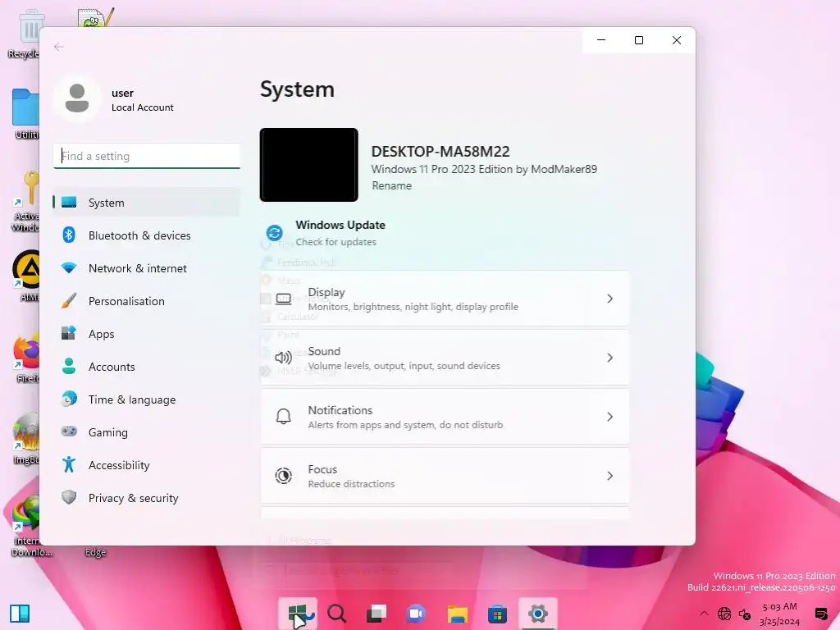Viewport: 840px width, 630px height.
Task: Show hidden icons in system tray
Action: 704,614
